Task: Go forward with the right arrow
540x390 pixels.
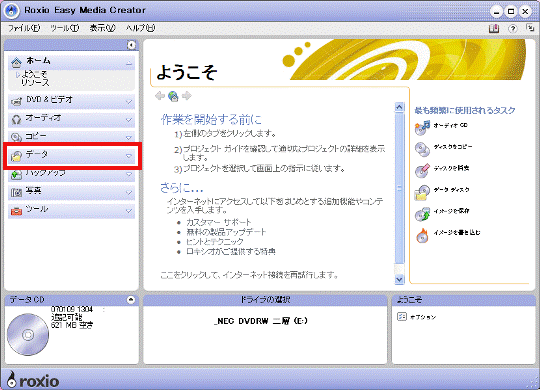Action: pyautogui.click(x=187, y=96)
